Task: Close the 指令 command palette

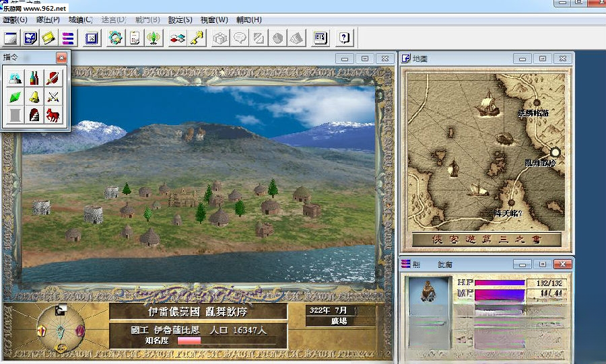Action: coord(61,58)
